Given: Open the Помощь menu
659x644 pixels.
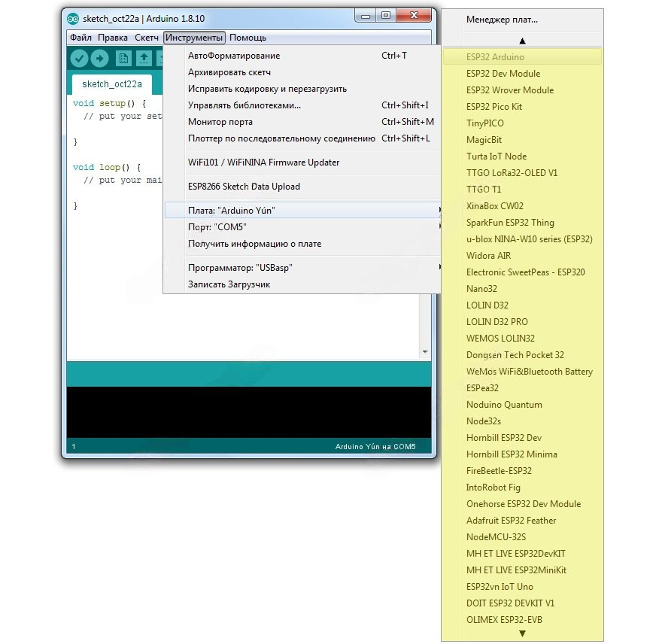Looking at the screenshot, I should tap(248, 38).
